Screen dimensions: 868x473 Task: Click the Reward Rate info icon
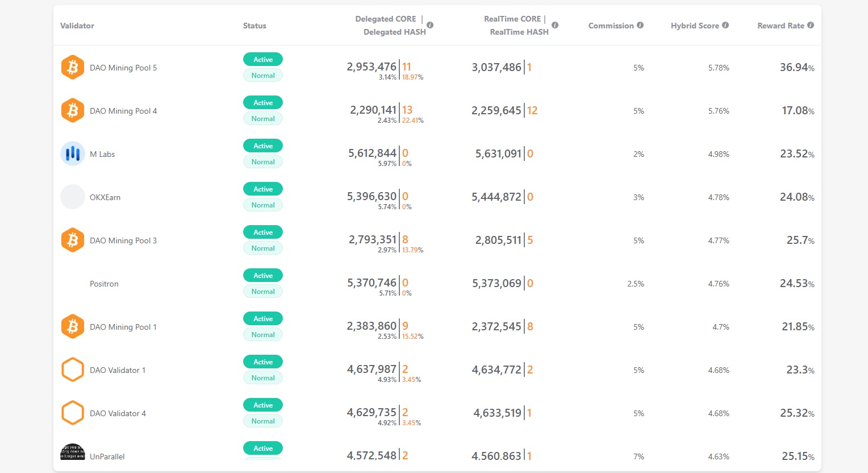point(811,25)
